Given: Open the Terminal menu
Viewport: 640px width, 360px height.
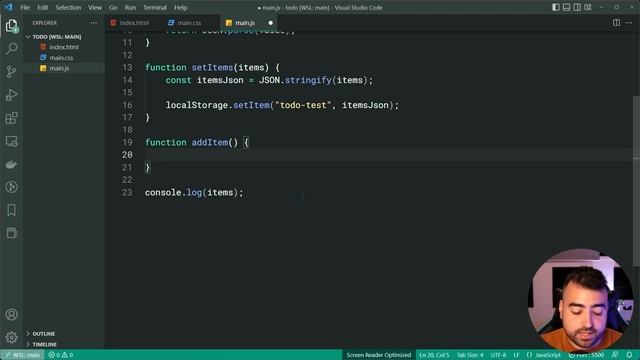Looking at the screenshot, I should coord(155,7).
